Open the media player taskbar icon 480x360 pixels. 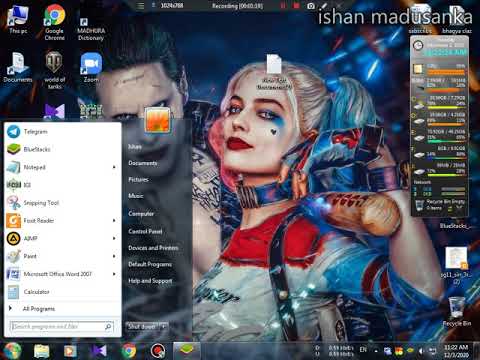(70, 351)
